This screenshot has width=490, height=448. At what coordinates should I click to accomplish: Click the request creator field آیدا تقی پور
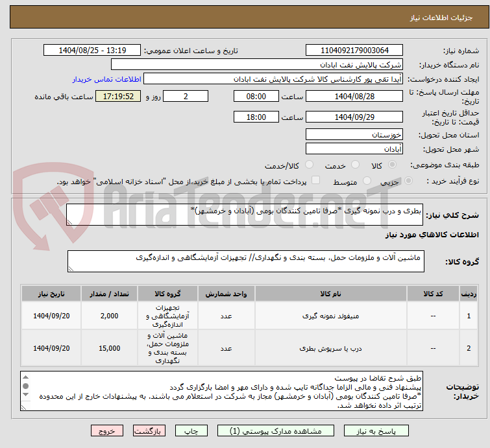[273, 79]
